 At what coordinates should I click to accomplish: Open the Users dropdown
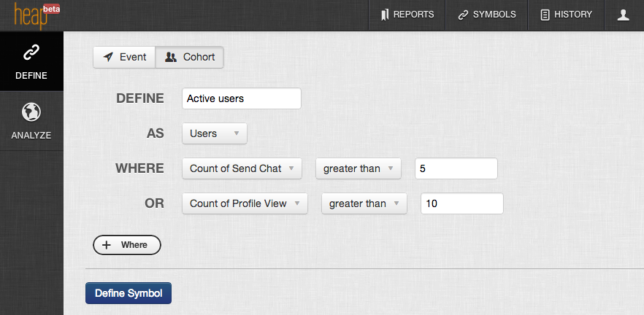click(215, 133)
